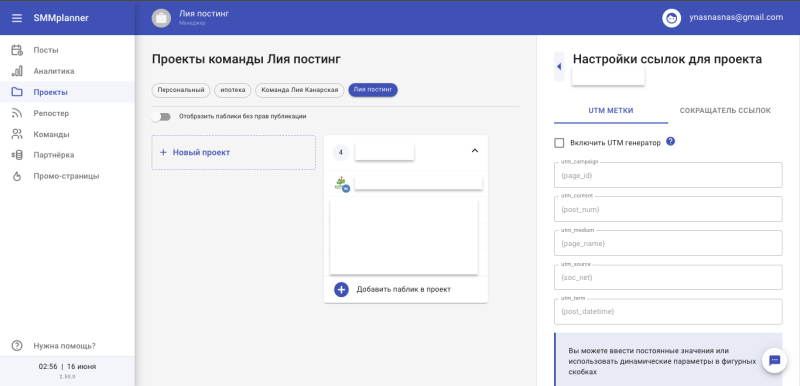
Task: Click the UTM generator help question icon
Action: tap(670, 142)
